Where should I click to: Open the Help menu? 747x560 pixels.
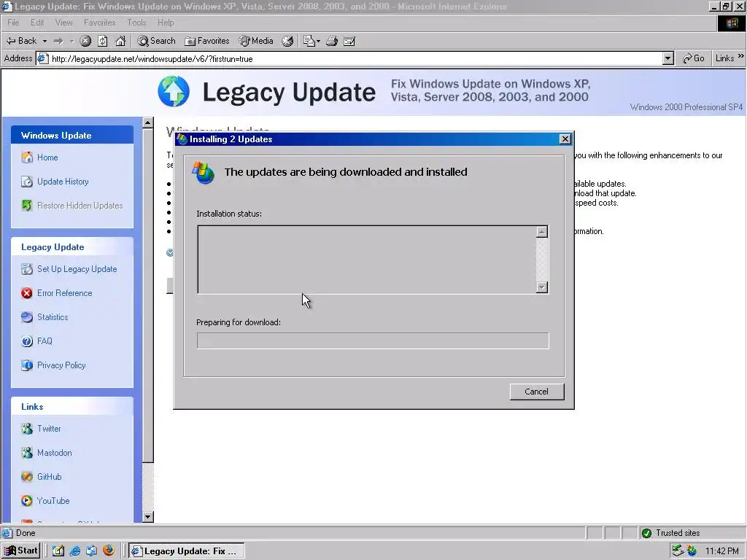(x=166, y=23)
